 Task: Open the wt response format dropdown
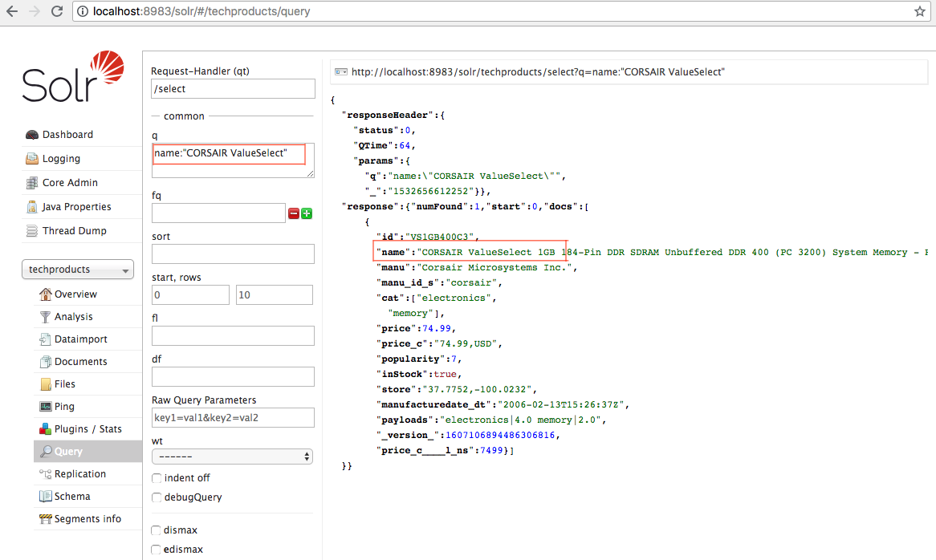point(232,457)
